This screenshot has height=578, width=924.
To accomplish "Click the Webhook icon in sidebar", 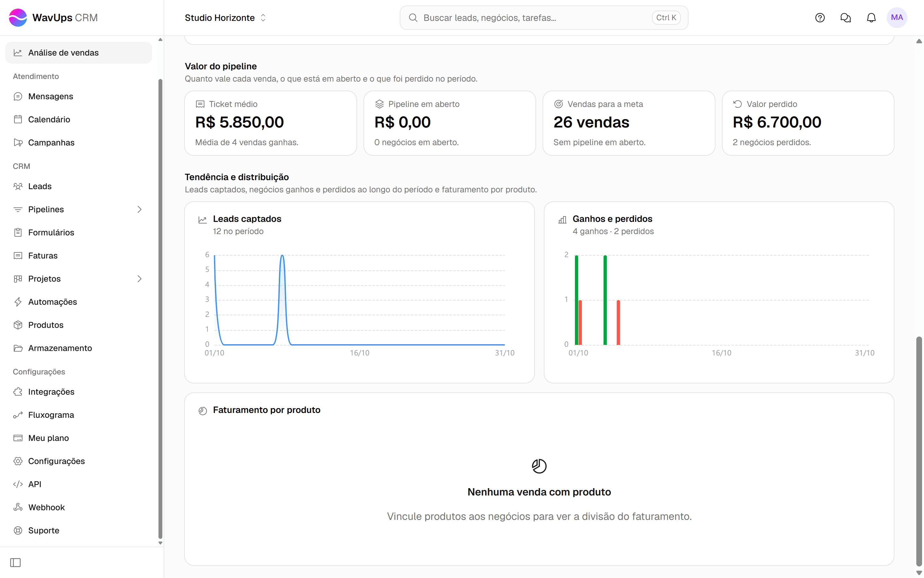I will [x=18, y=507].
